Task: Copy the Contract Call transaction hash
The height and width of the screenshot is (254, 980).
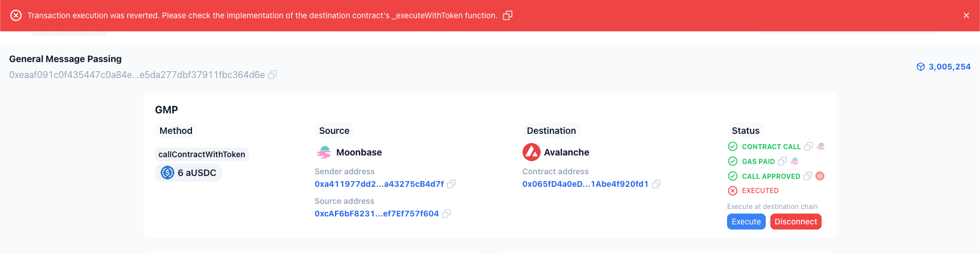Action: 808,146
